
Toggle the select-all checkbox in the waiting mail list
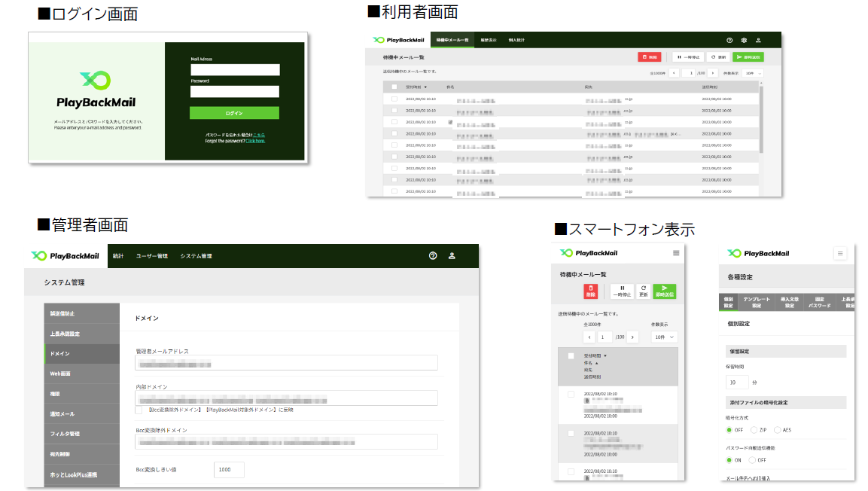393,85
